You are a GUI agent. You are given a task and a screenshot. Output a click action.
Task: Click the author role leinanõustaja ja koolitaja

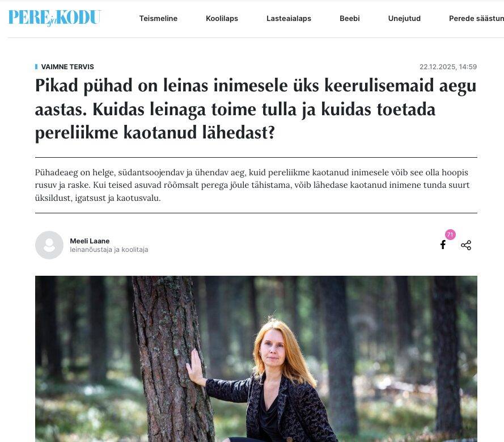pos(109,250)
